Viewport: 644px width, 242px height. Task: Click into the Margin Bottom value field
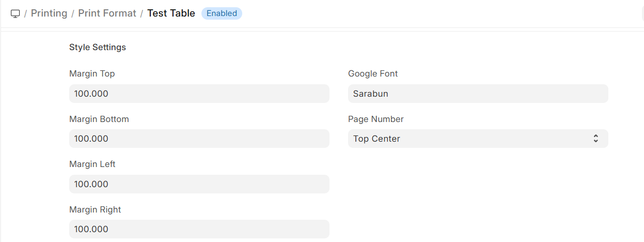[199, 139]
